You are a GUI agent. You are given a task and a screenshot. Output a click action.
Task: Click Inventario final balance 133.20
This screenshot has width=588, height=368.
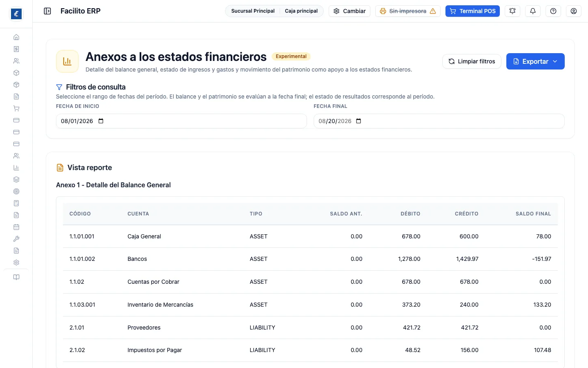542,305
